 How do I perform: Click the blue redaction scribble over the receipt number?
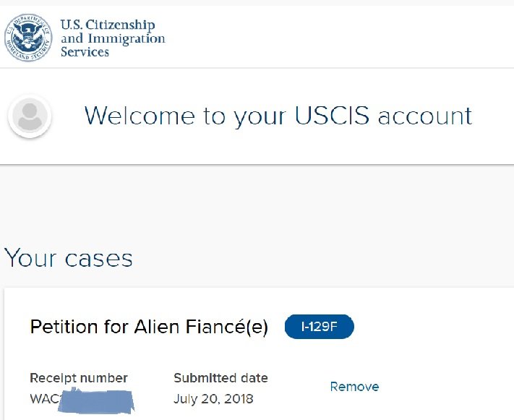point(95,400)
